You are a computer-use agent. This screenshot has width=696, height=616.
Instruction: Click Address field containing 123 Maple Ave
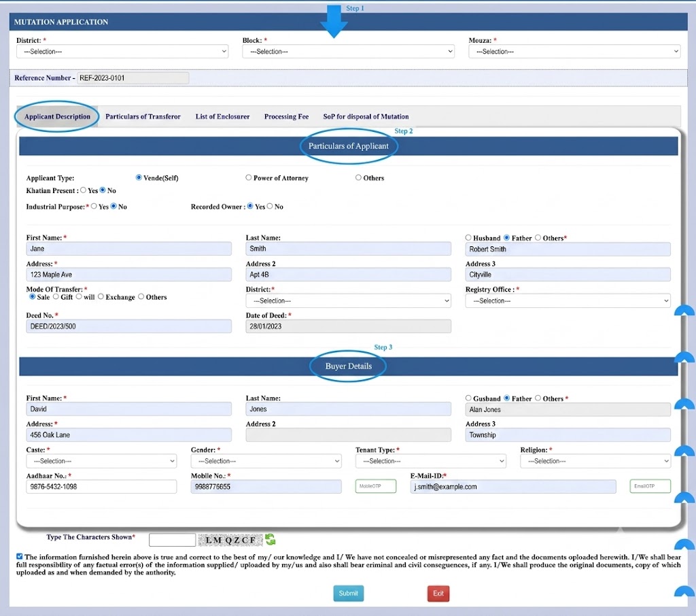pyautogui.click(x=128, y=275)
